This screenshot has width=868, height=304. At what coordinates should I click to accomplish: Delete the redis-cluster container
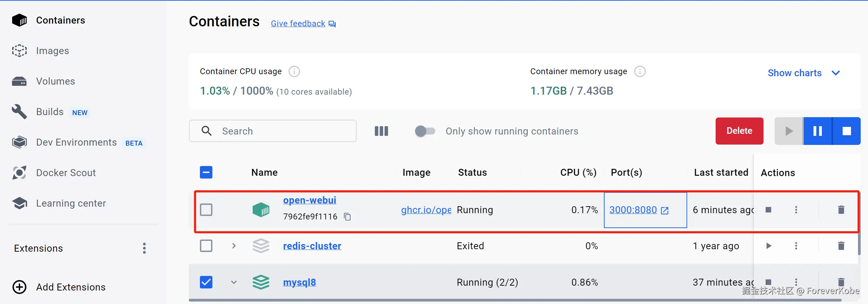pos(841,246)
